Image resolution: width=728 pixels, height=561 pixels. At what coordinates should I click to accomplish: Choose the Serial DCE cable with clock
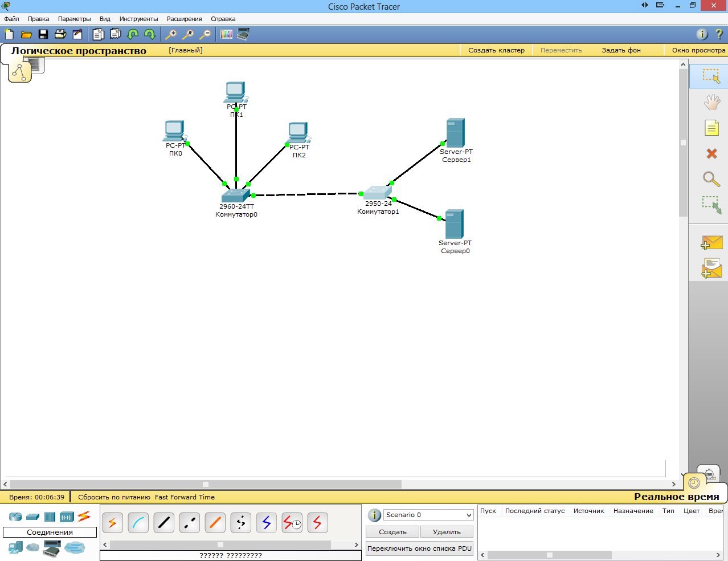click(x=292, y=523)
